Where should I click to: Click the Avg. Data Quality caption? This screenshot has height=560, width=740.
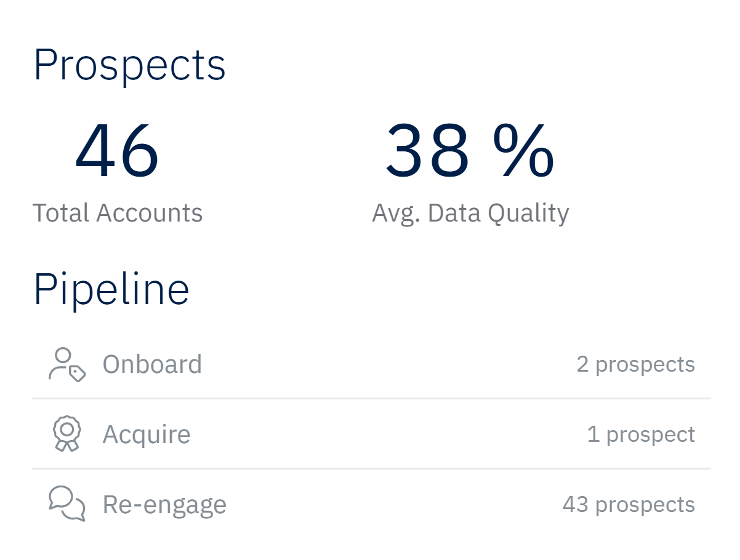tap(470, 213)
